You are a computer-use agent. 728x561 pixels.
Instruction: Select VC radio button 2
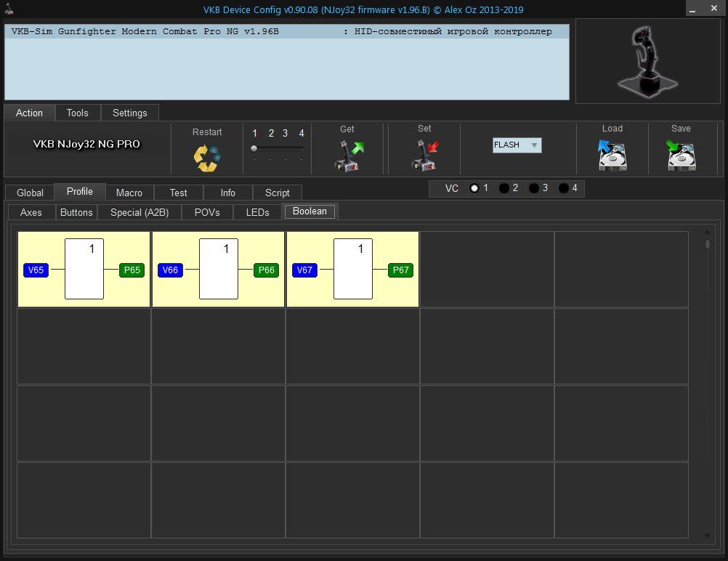pos(503,188)
